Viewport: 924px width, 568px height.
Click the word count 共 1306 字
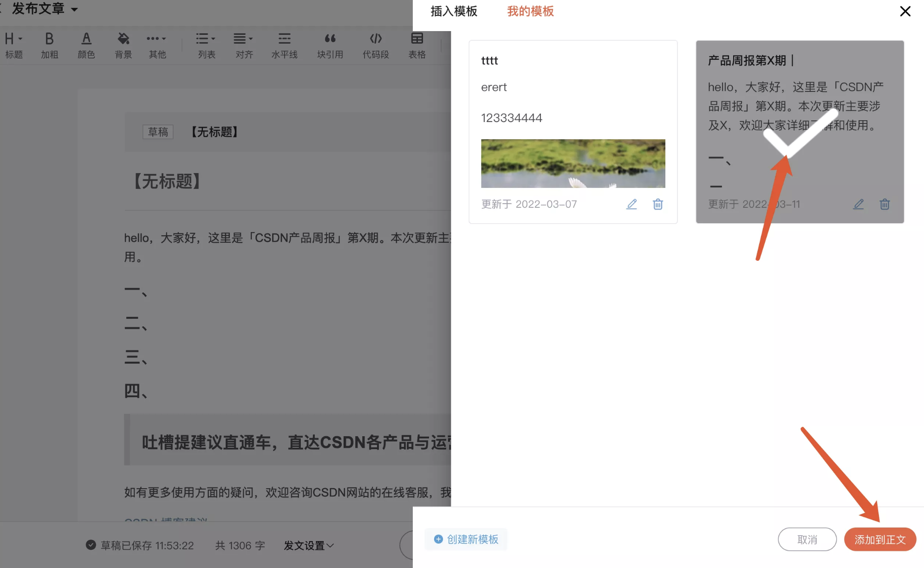[240, 546]
